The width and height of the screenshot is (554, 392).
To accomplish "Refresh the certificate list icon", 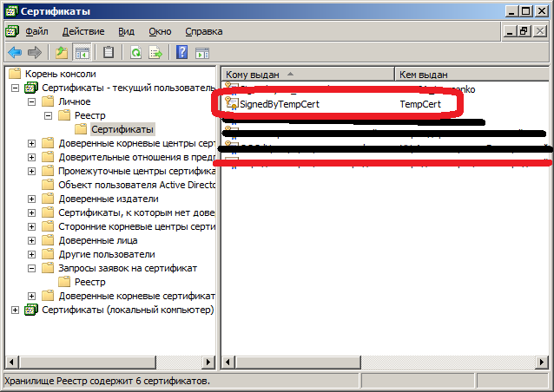I will (135, 53).
